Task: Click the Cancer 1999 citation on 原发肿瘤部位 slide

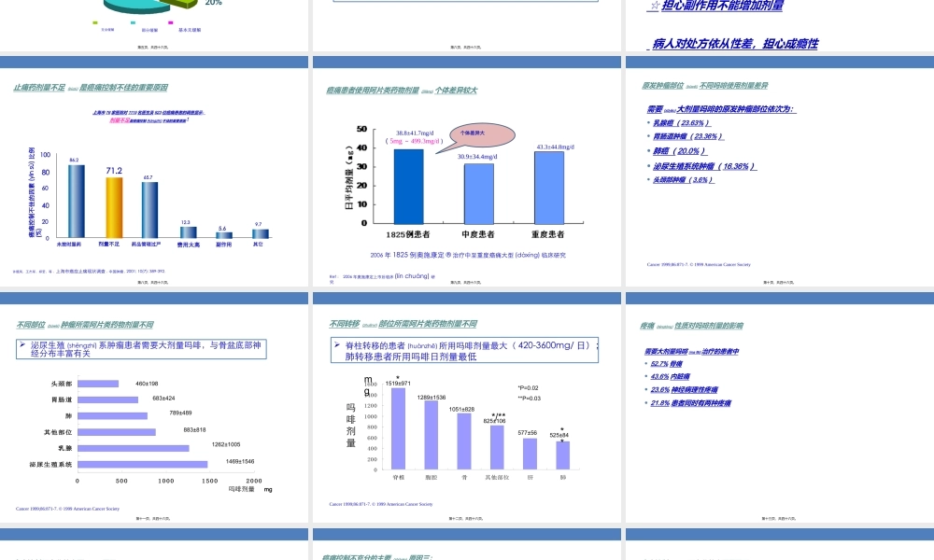Action: 699,264
